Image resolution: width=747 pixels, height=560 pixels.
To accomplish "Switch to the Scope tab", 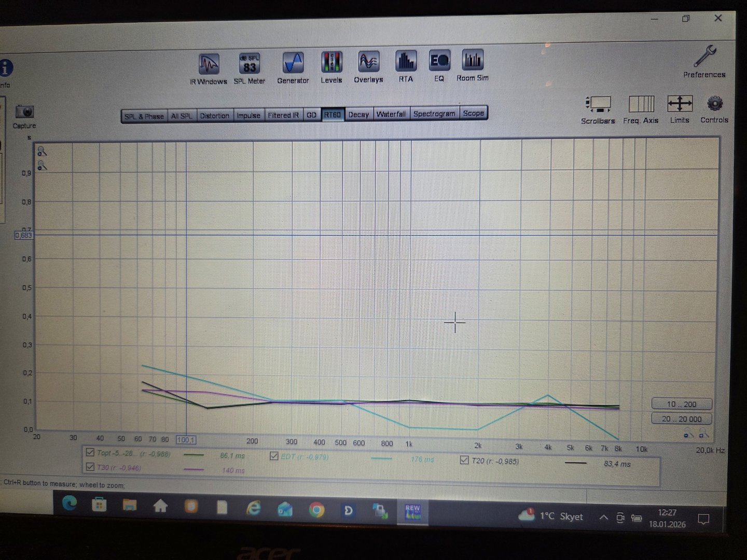I will pyautogui.click(x=474, y=113).
